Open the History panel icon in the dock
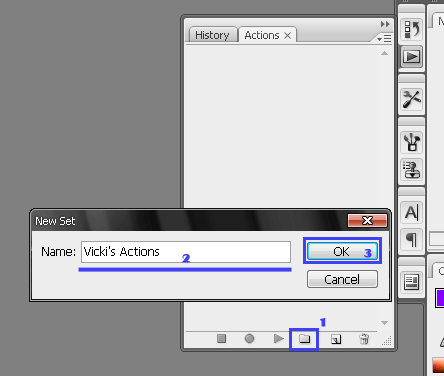Viewport: 444px width, 376px height. click(x=412, y=29)
